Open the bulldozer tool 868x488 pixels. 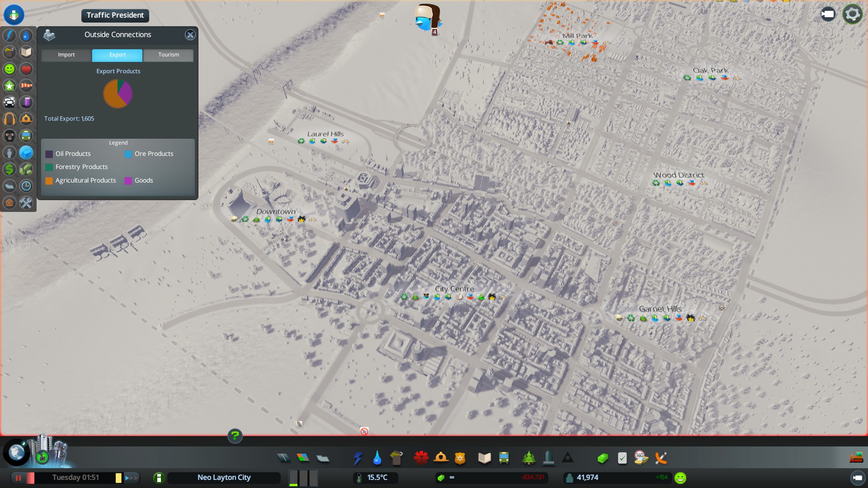[x=856, y=458]
